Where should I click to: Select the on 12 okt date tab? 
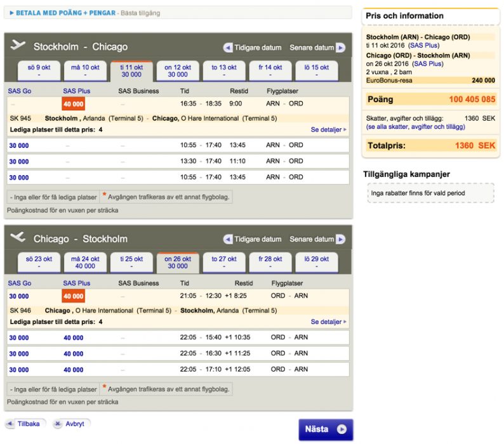[177, 70]
